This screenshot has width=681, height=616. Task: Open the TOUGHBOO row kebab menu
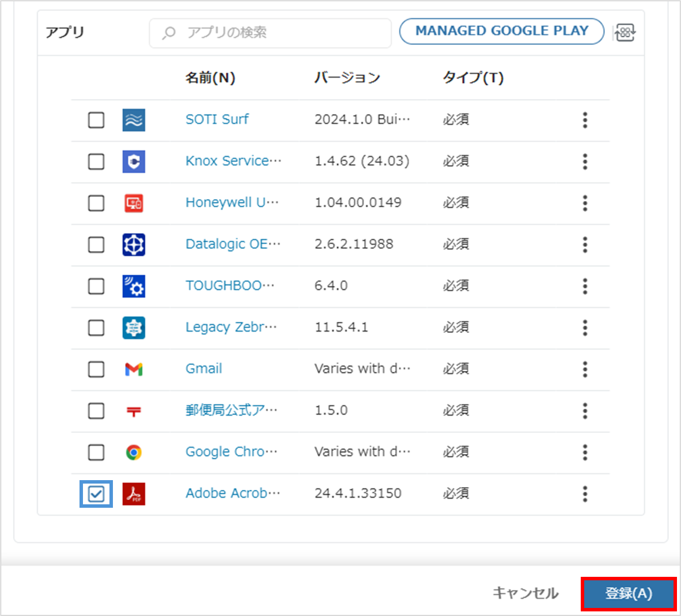(585, 286)
